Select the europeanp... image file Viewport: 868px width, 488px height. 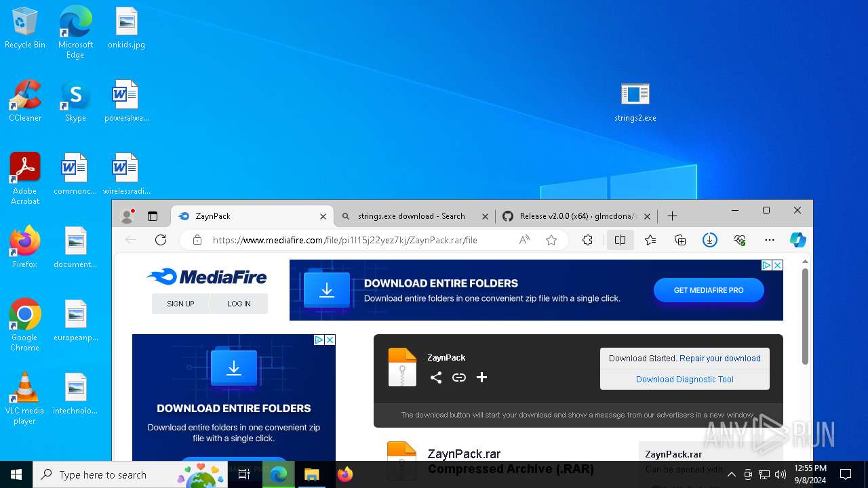tap(75, 321)
